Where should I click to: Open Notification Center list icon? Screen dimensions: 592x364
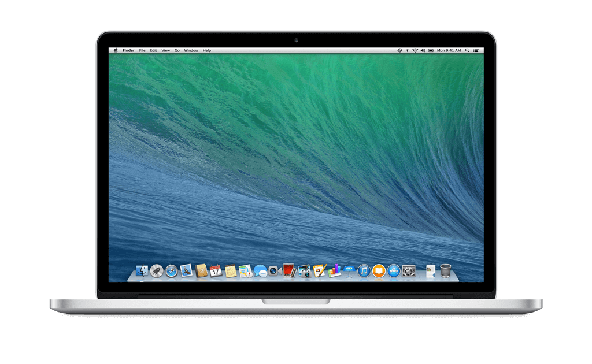point(476,50)
